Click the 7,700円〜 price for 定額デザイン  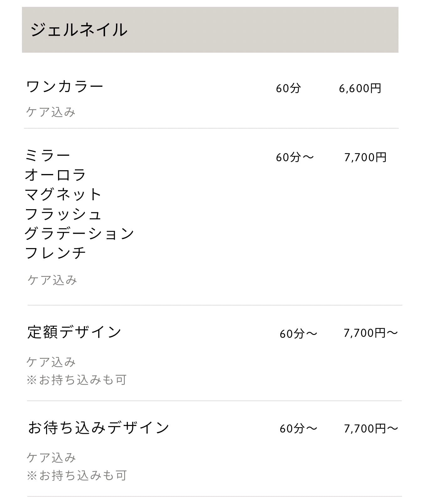coord(371,333)
